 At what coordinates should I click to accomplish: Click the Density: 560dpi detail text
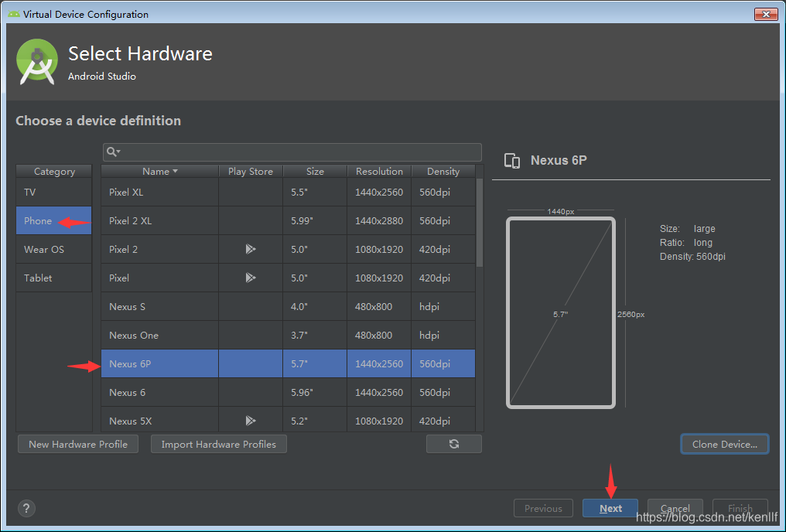692,257
